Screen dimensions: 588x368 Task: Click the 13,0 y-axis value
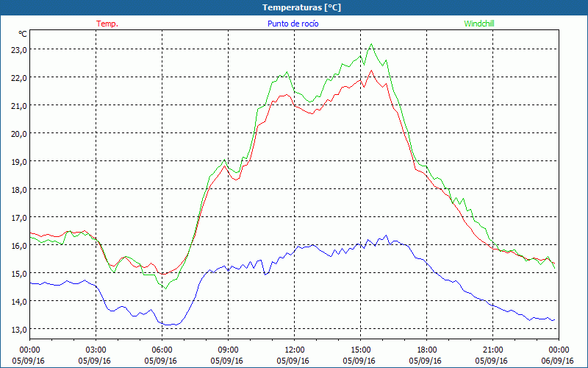click(x=19, y=329)
